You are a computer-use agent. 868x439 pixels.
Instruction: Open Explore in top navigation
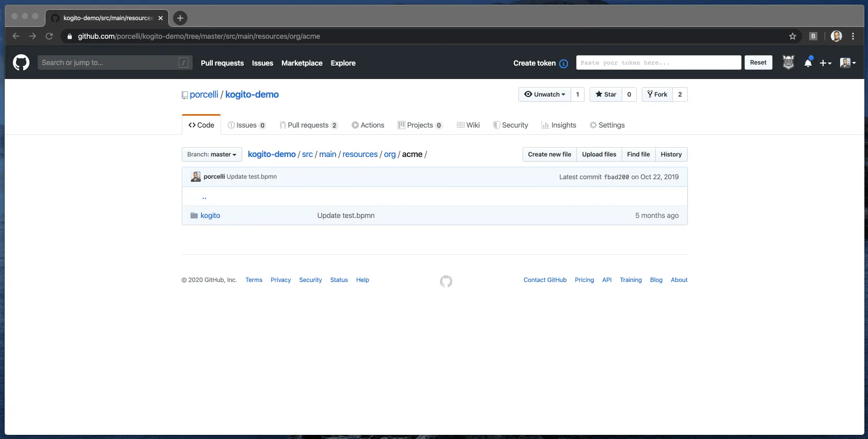(343, 63)
